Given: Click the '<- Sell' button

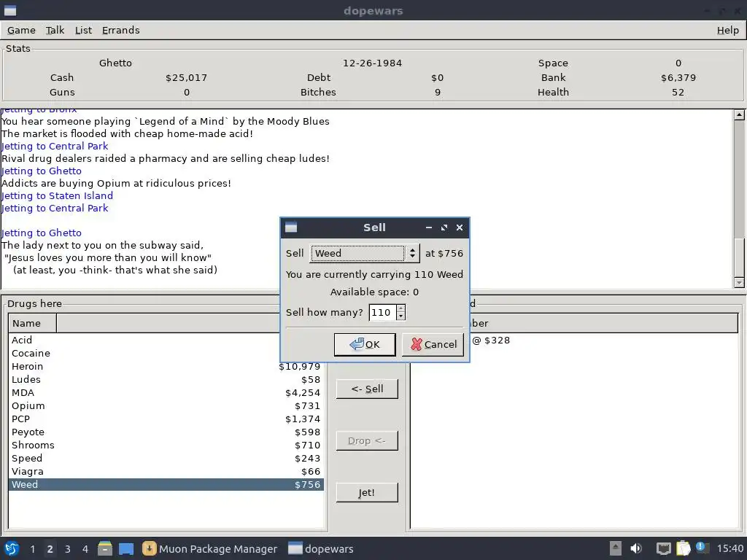Looking at the screenshot, I should tap(367, 389).
